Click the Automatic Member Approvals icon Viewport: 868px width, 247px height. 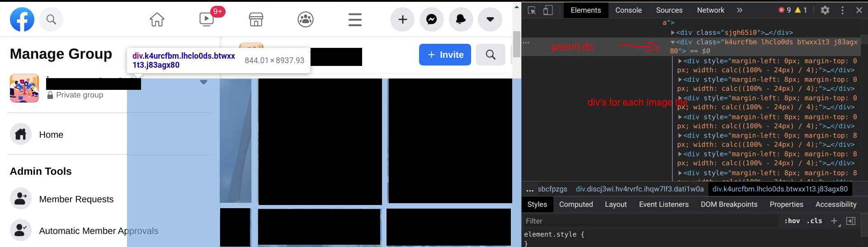(21, 231)
